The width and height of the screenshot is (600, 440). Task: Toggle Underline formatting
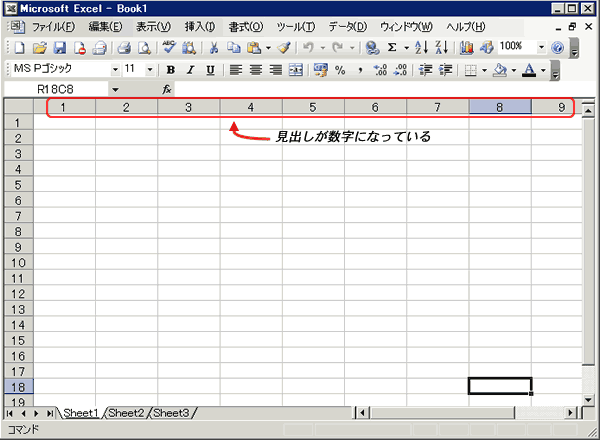pos(210,70)
